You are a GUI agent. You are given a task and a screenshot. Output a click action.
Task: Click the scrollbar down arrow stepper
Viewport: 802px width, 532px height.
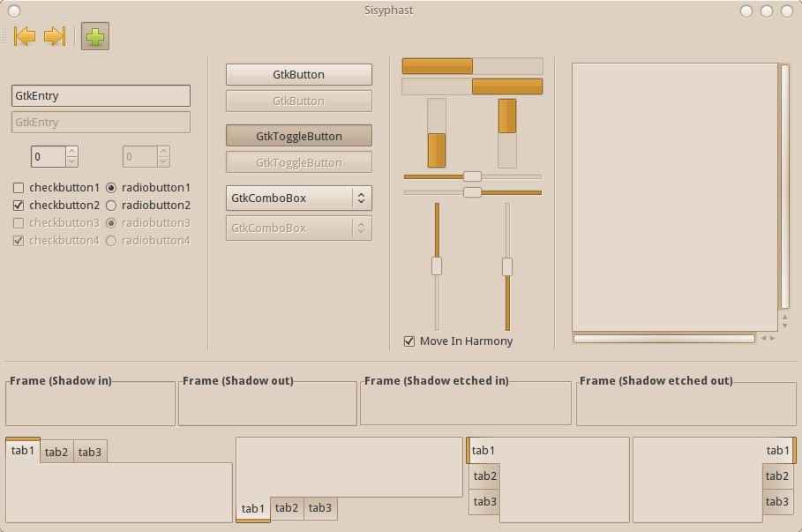pos(785,326)
